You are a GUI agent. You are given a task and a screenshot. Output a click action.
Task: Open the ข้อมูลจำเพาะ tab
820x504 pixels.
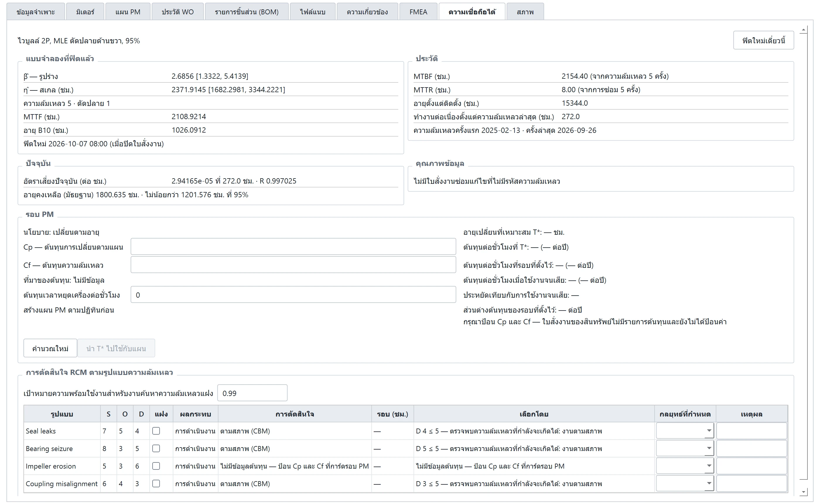(x=36, y=12)
